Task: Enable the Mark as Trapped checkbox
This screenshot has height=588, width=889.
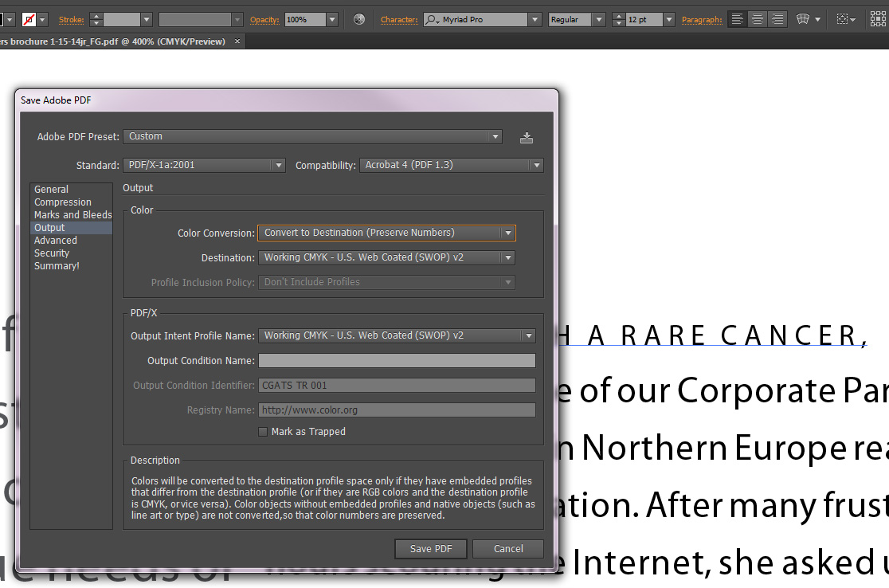Action: click(x=263, y=432)
